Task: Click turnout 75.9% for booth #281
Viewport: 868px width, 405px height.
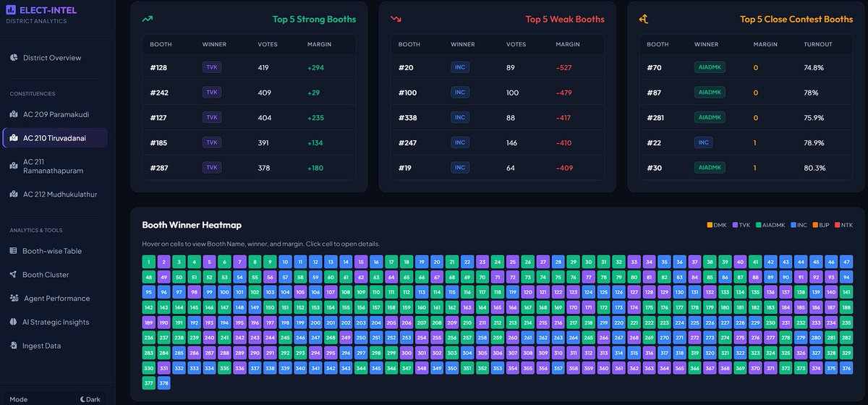Action: tap(814, 118)
